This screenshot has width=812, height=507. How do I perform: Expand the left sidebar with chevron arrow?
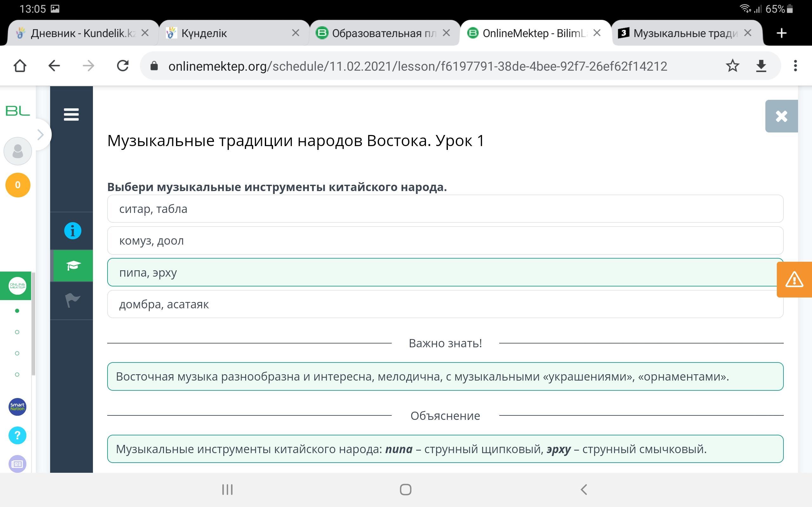(x=41, y=134)
